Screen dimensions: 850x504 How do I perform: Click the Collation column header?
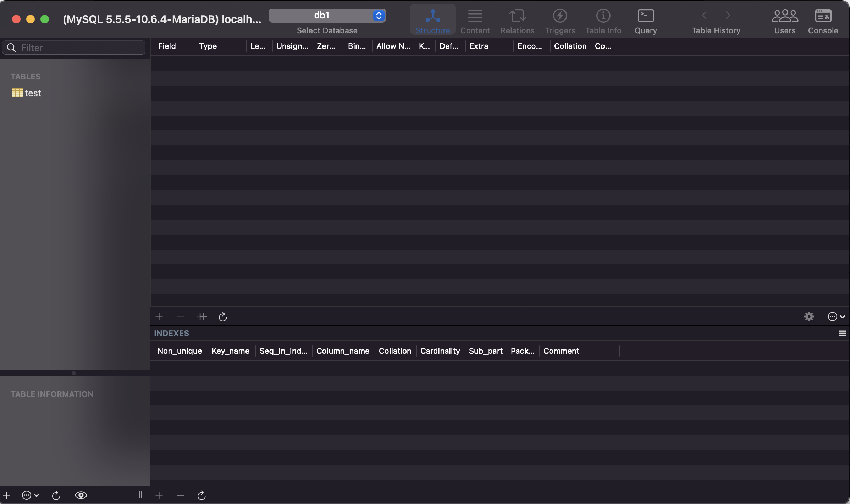570,46
